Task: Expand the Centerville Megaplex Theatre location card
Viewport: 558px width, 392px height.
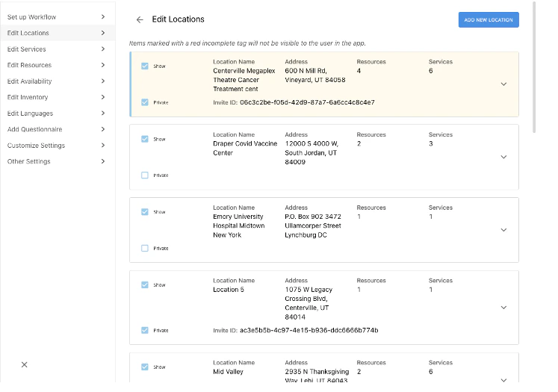Action: pos(503,84)
